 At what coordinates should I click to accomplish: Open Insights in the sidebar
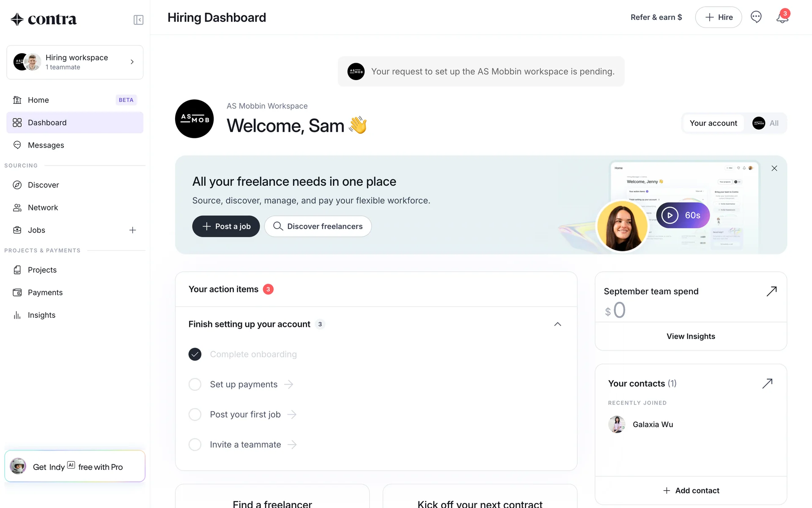point(41,315)
